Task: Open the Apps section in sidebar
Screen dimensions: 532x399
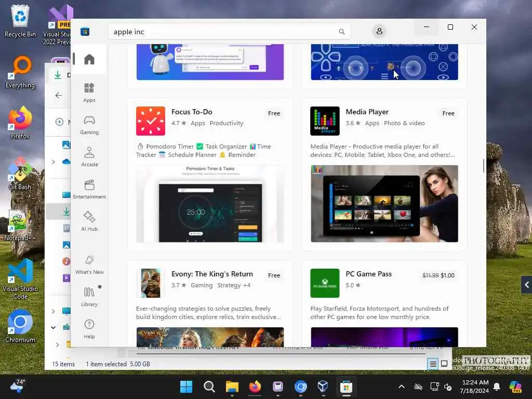Action: pyautogui.click(x=89, y=92)
